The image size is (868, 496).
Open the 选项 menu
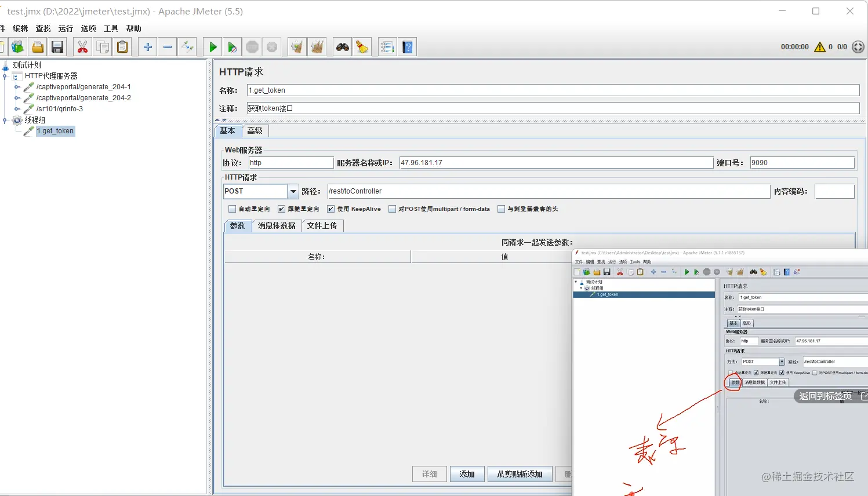89,28
